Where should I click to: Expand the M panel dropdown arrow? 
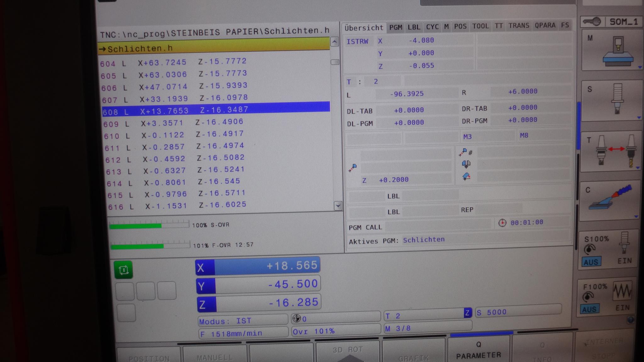pos(640,67)
